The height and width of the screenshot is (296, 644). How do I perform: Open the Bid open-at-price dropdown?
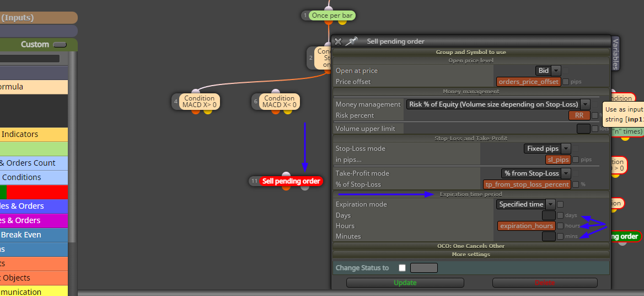pyautogui.click(x=548, y=71)
